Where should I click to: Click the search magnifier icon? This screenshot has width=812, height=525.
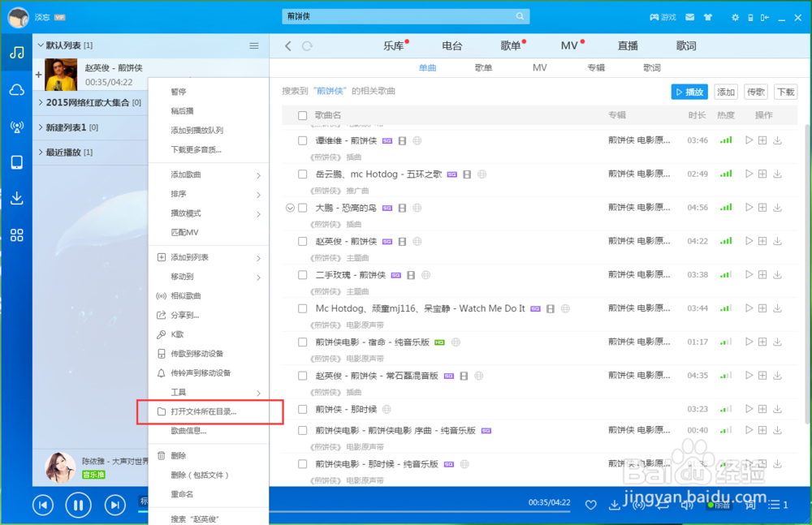[520, 16]
